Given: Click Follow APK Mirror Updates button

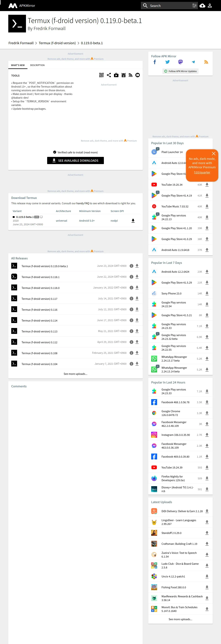Looking at the screenshot, I should (x=180, y=71).
